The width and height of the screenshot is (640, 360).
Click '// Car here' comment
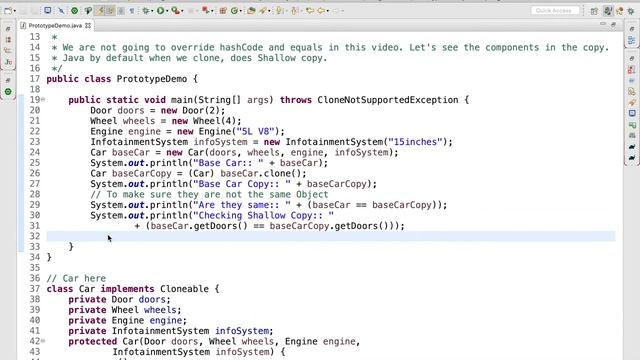coord(76,278)
